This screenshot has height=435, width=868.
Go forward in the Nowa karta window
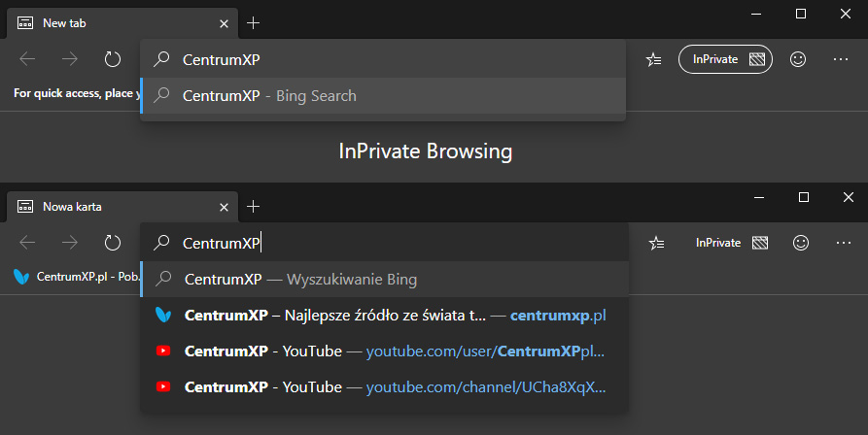(x=70, y=243)
